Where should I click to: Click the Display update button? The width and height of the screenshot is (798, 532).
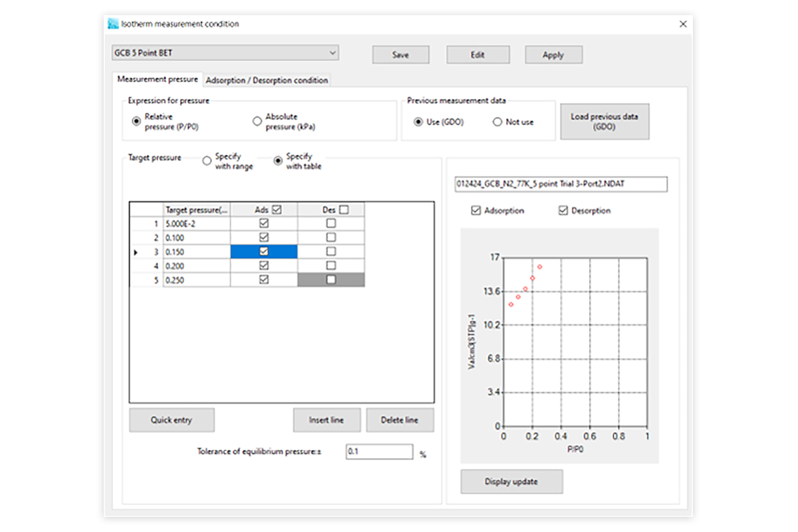tap(511, 481)
